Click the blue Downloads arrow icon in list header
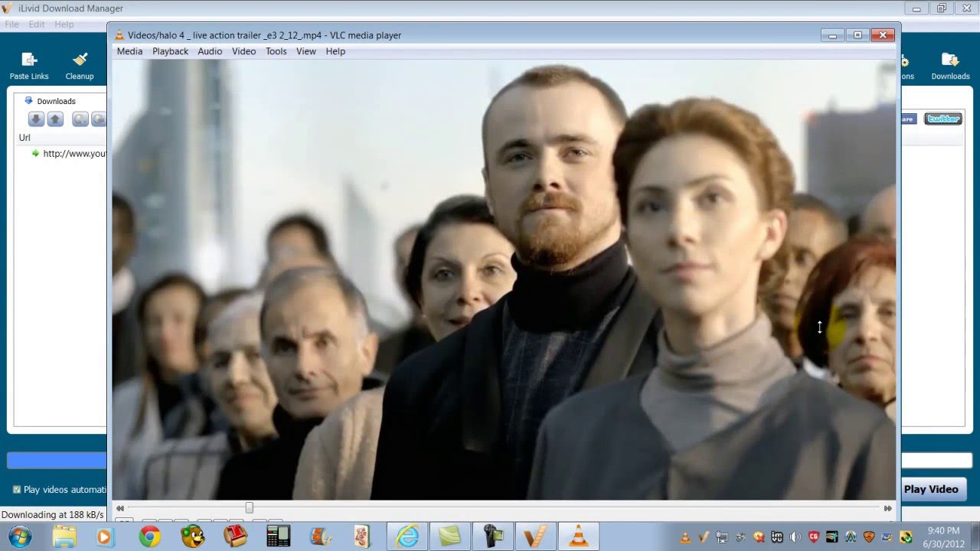Screen dimensions: 980x551 [x=28, y=100]
